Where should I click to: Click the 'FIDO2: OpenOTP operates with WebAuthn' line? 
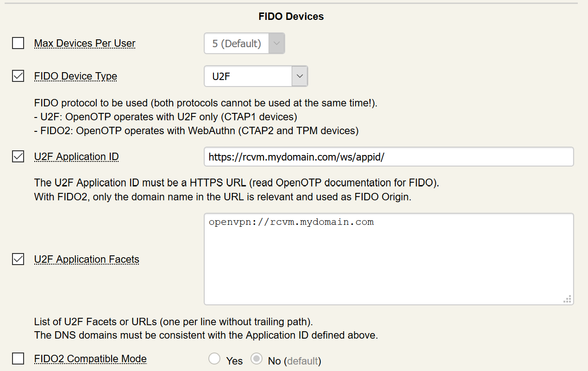(196, 130)
